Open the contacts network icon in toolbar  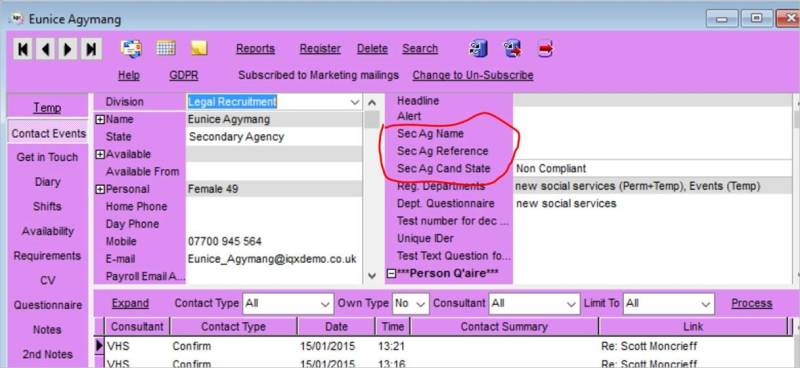pyautogui.click(x=131, y=48)
